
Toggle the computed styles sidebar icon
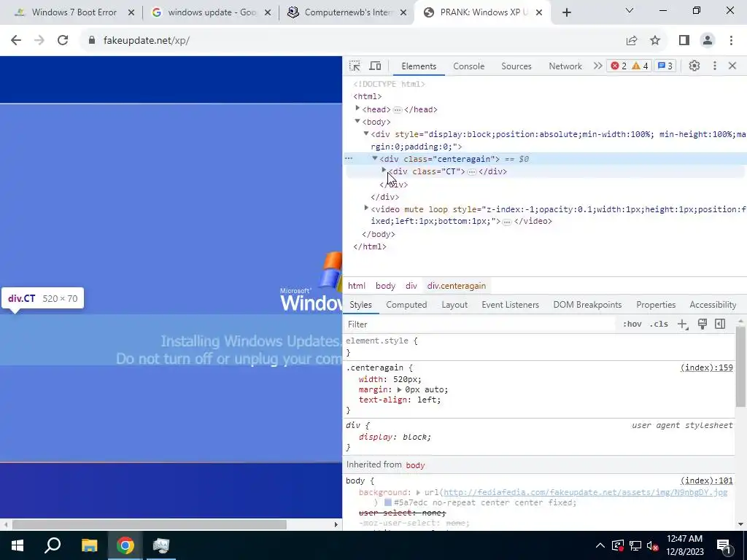(720, 324)
